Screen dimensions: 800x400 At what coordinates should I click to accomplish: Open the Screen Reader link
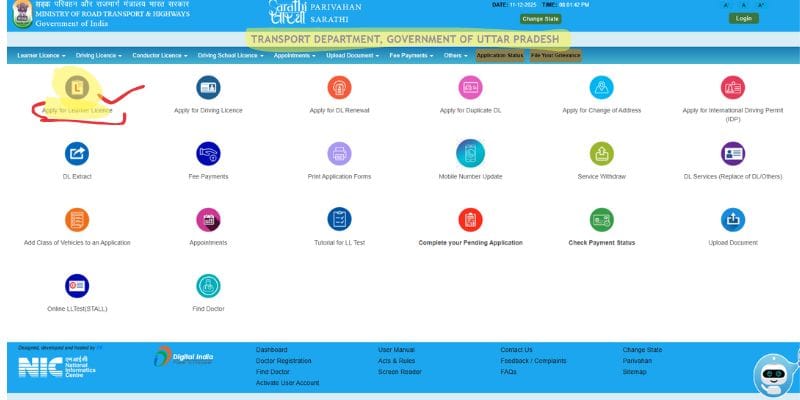pyautogui.click(x=399, y=372)
